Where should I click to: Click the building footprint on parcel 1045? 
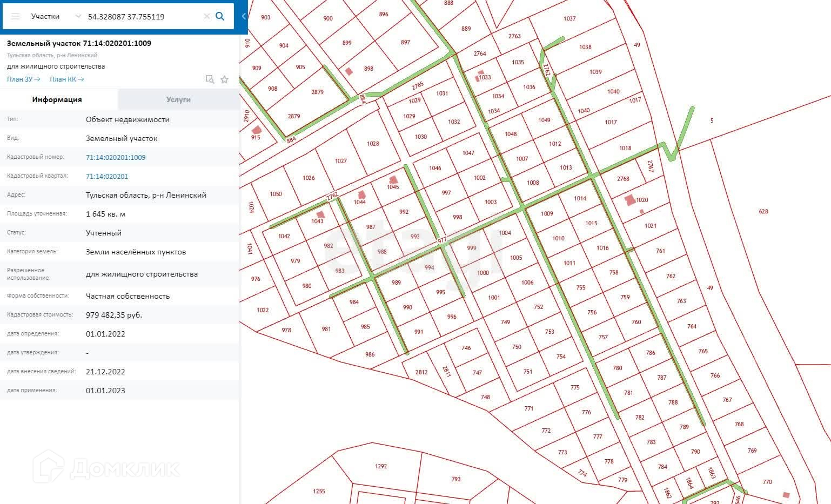(393, 180)
